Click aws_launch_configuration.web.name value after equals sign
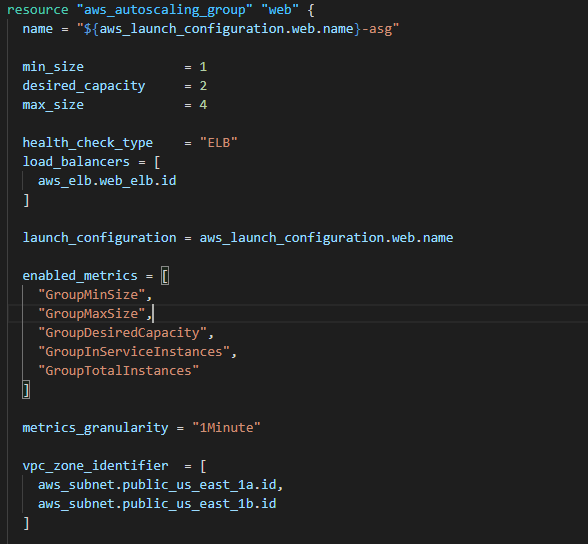 coord(326,238)
